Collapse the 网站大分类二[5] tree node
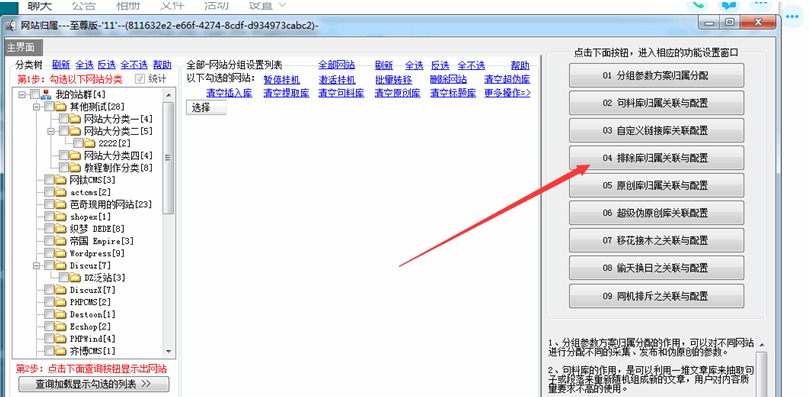This screenshot has height=397, width=809. coord(51,131)
